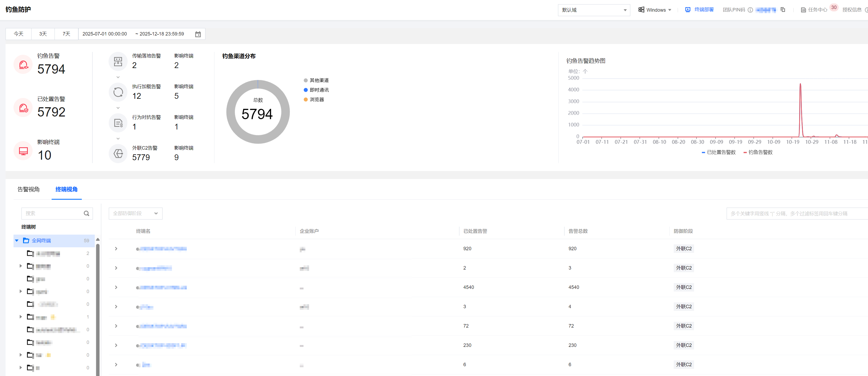868x376 pixels.
Task: Select the 7天 time range tab
Action: coord(66,34)
